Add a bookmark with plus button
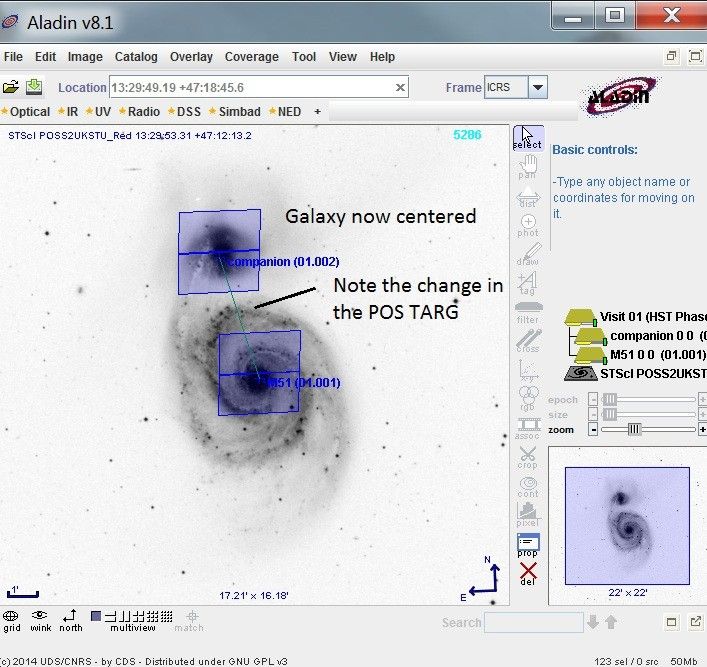Viewport: 707px width, 667px height. tap(317, 111)
